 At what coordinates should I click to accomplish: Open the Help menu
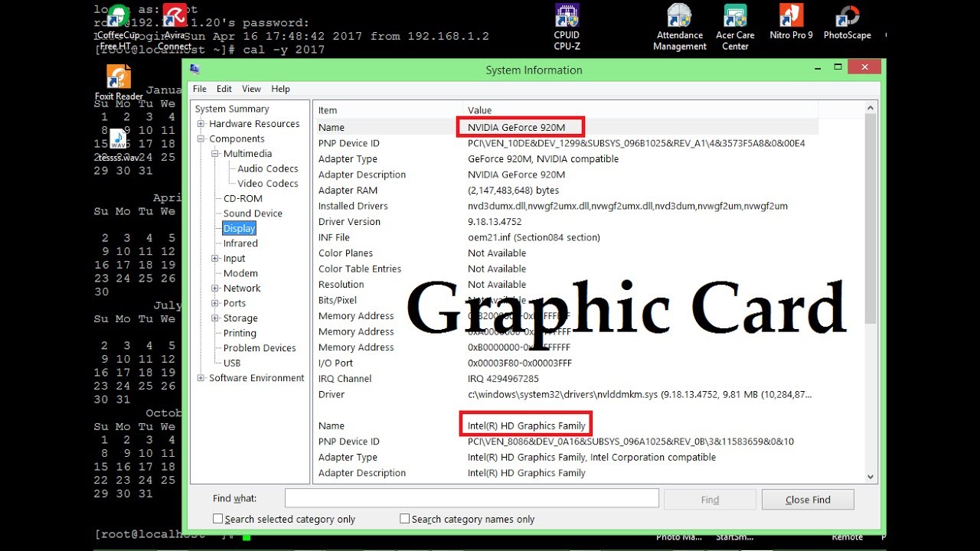pyautogui.click(x=280, y=89)
